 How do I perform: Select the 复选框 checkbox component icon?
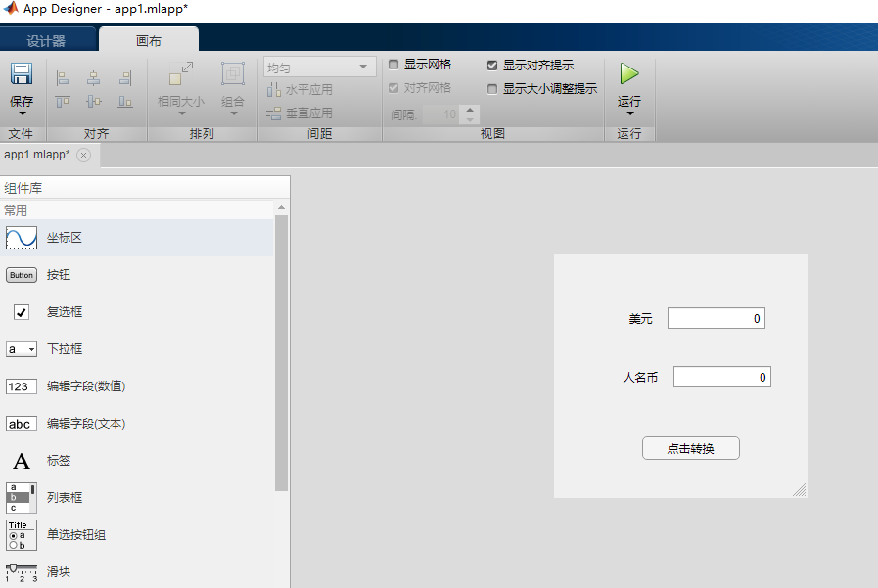[22, 312]
